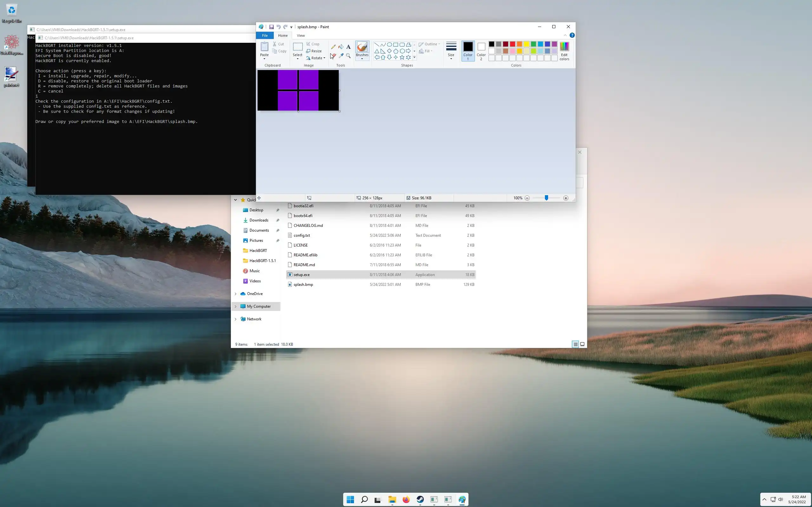Screen dimensions: 812x507
Task: Open Steam from the taskbar
Action: [420, 500]
